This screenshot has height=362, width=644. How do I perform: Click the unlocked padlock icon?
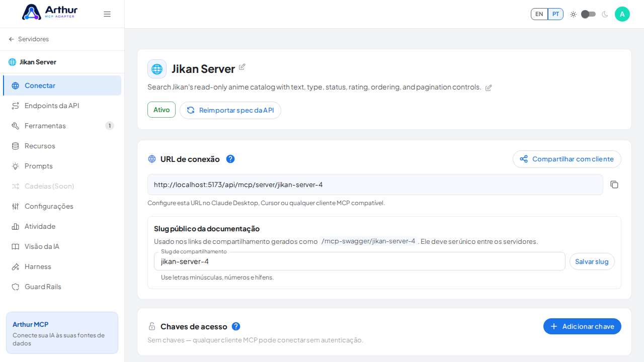[152, 326]
